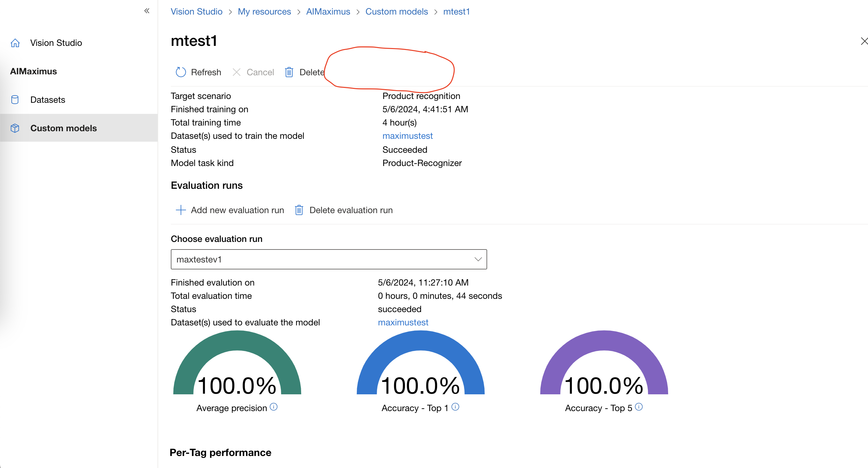Viewport: 868px width, 468px height.
Task: Click the 0 hours, 0 minutes, 44 seconds value
Action: coord(440,296)
